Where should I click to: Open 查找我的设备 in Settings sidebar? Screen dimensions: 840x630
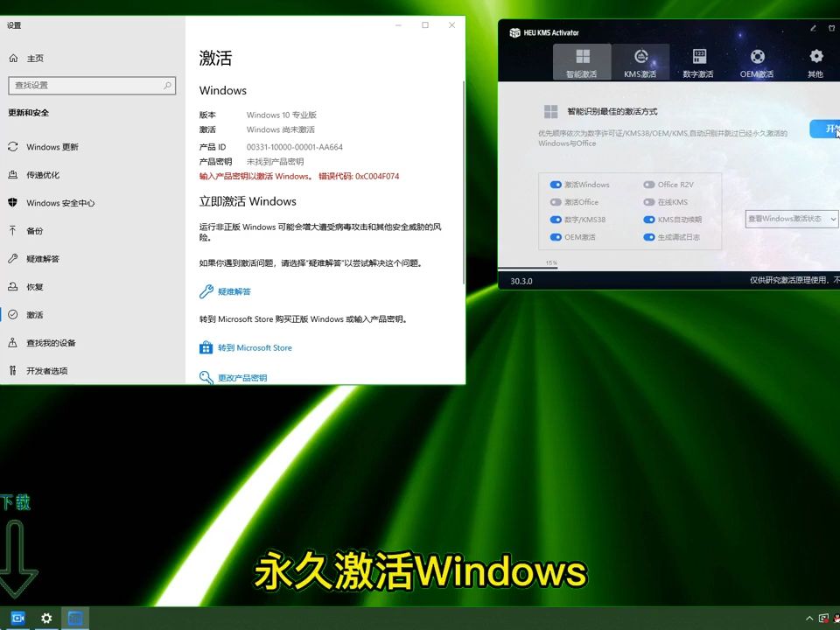(51, 343)
